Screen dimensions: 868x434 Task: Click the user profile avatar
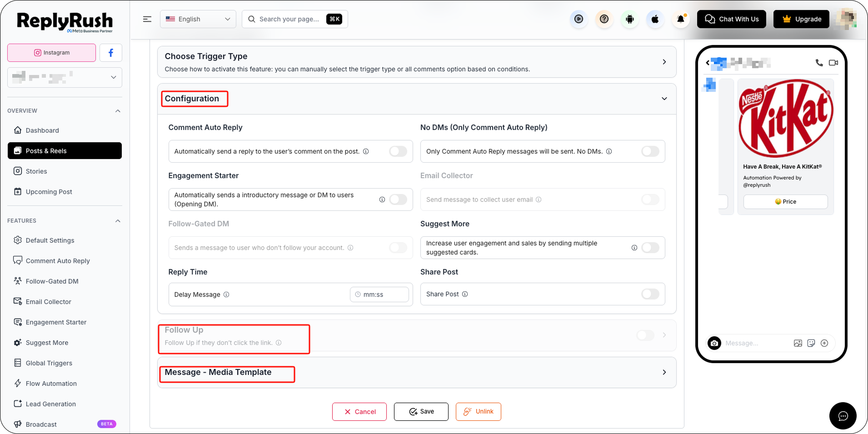pos(847,19)
